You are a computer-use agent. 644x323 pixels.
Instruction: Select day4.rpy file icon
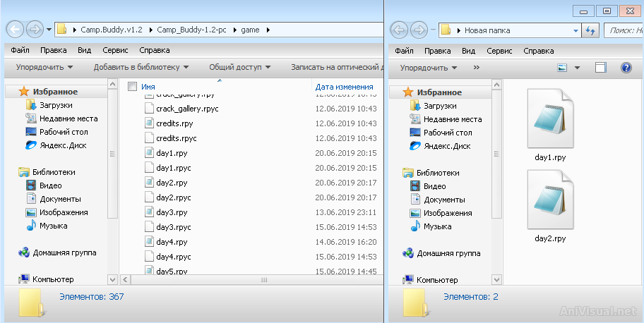click(x=150, y=242)
